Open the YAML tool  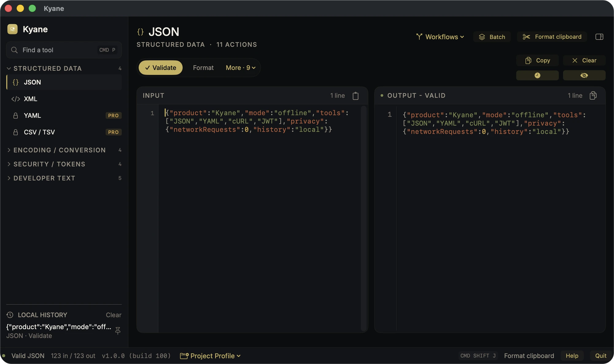64,115
